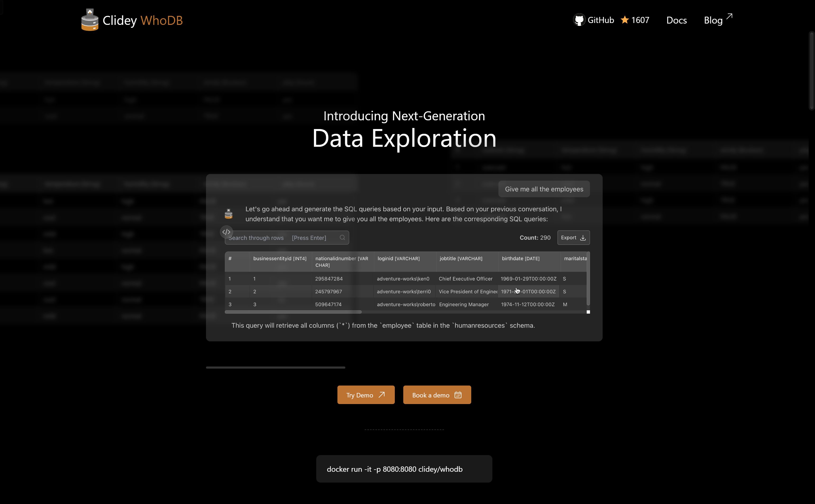Click the Introducing Next-Generation heading
Screen dimensions: 815x504
pyautogui.click(x=404, y=116)
